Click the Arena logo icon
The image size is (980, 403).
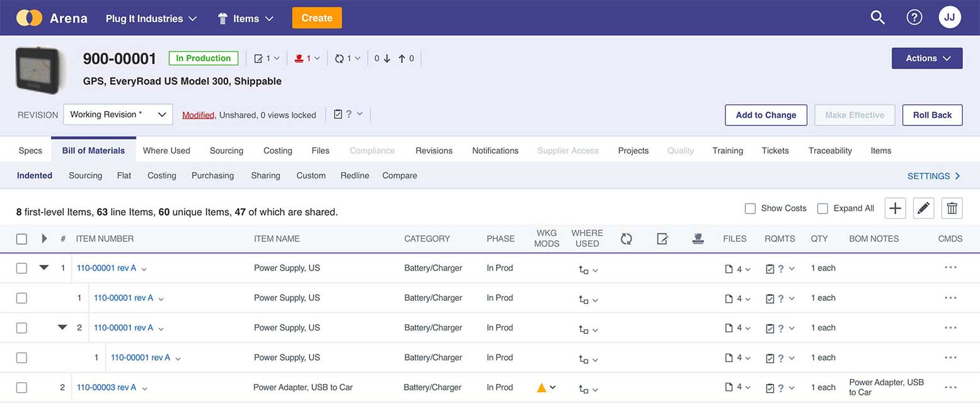click(x=29, y=18)
